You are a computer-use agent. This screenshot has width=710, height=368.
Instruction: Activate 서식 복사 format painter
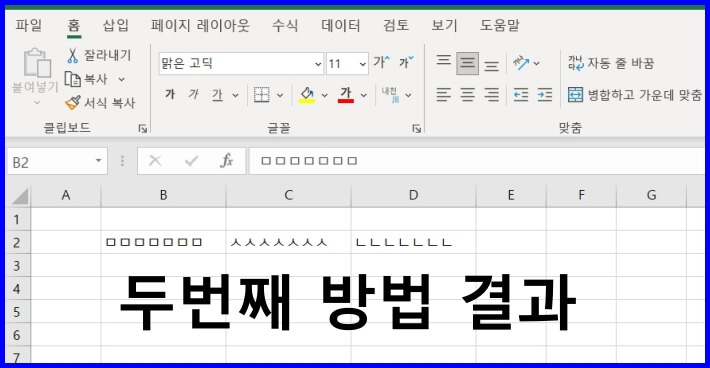click(x=100, y=103)
